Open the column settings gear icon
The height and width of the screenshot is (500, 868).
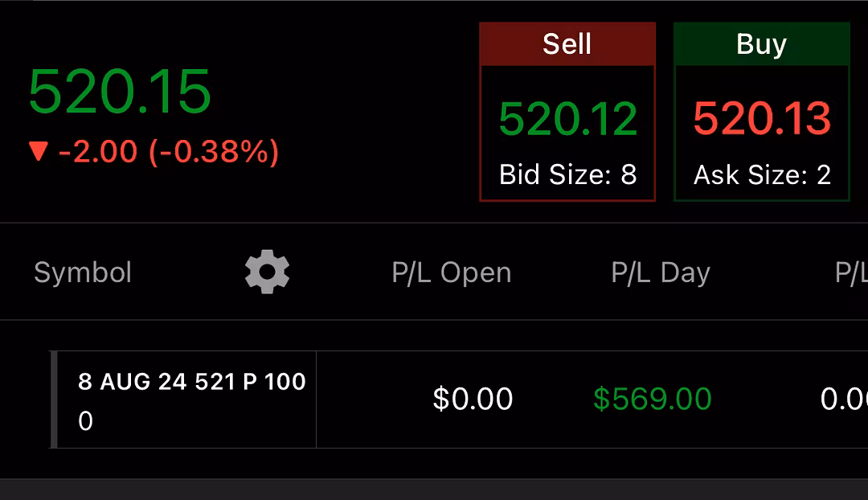[x=267, y=272]
